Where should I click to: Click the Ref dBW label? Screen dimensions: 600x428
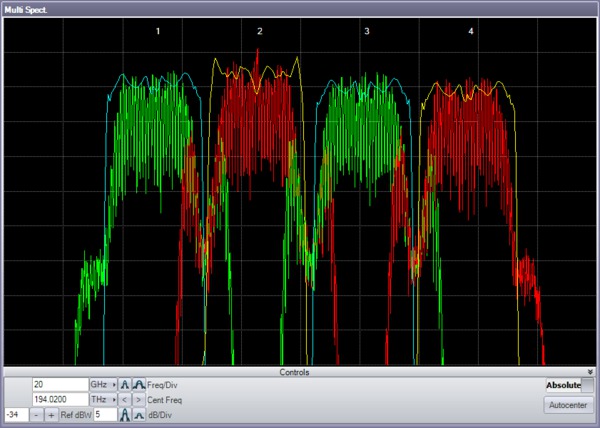point(76,415)
